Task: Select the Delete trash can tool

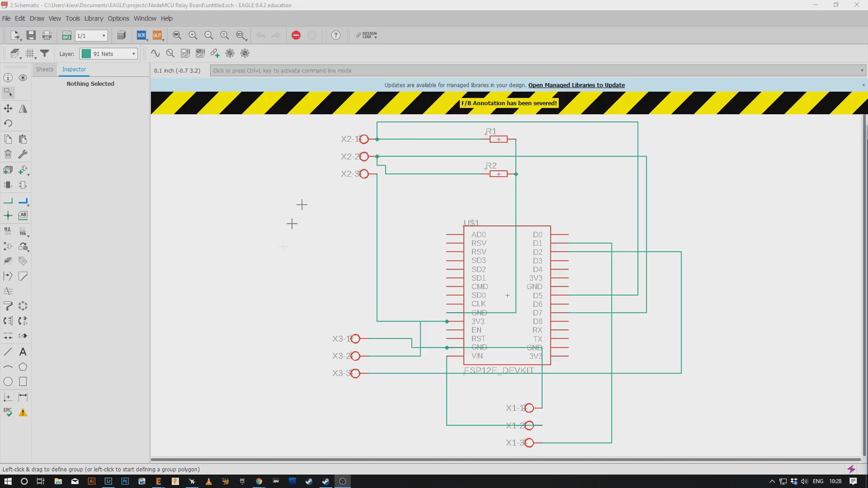Action: coord(8,154)
